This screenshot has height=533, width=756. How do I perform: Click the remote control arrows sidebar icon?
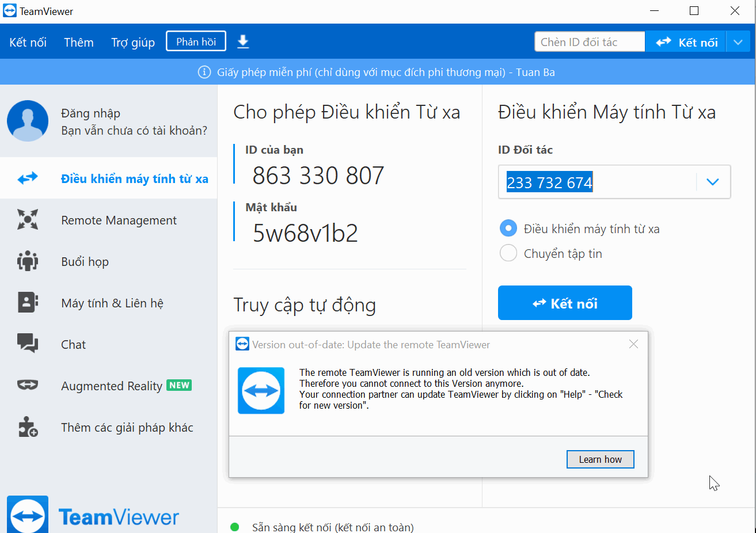click(x=27, y=178)
